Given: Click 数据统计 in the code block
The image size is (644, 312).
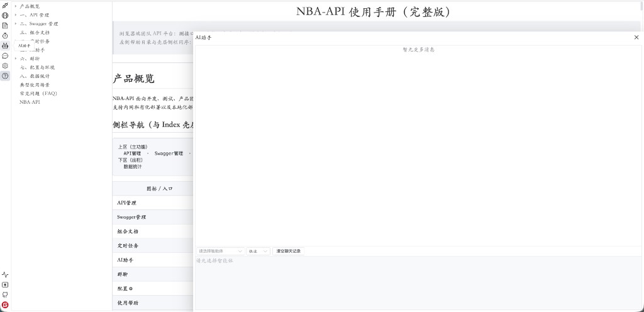Looking at the screenshot, I should pyautogui.click(x=133, y=167).
